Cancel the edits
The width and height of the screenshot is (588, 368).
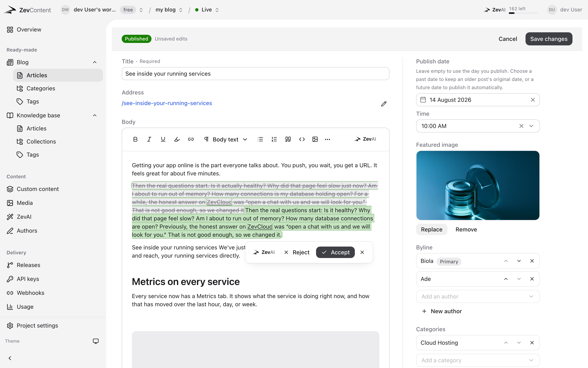[508, 39]
